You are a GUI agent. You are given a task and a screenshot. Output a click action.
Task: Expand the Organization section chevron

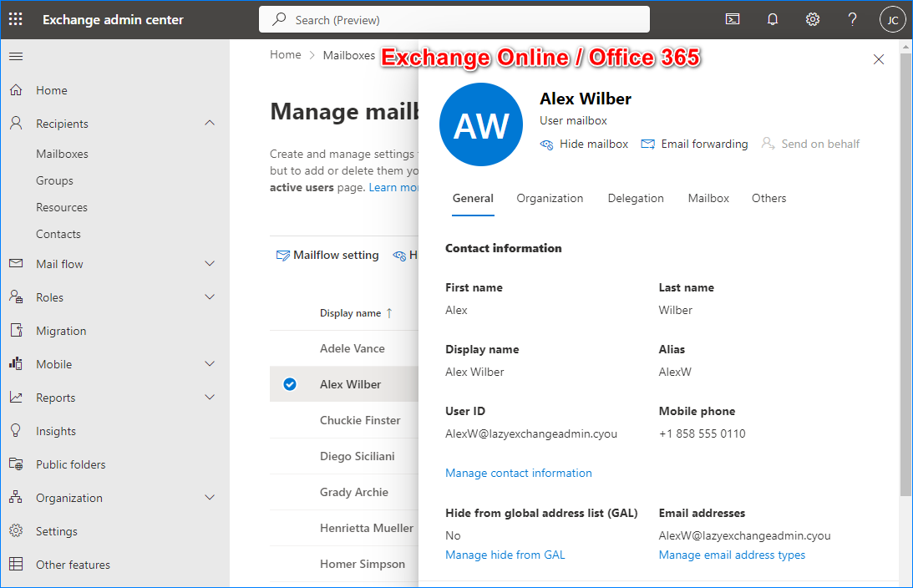pyautogui.click(x=210, y=497)
